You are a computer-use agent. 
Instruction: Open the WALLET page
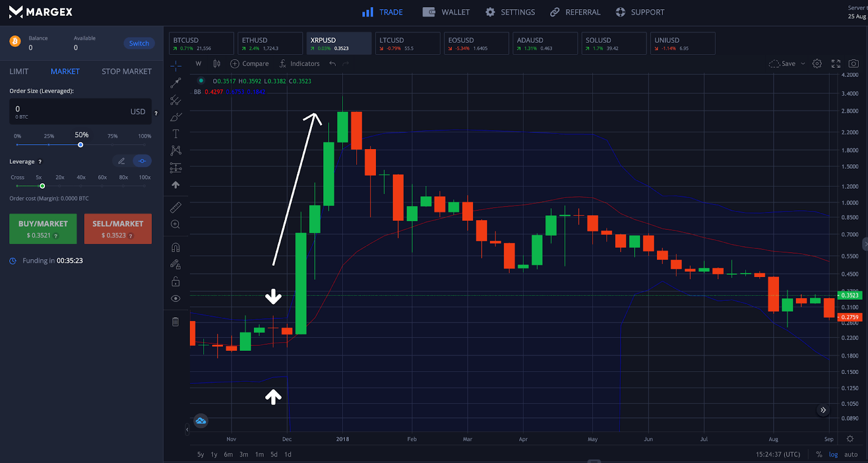tap(446, 12)
